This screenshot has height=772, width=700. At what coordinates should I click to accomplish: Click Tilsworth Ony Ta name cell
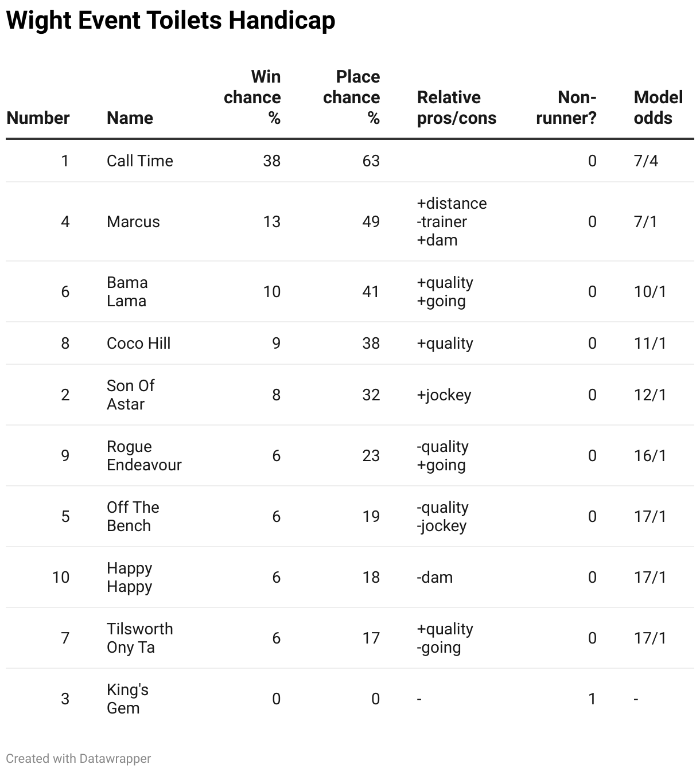point(140,638)
